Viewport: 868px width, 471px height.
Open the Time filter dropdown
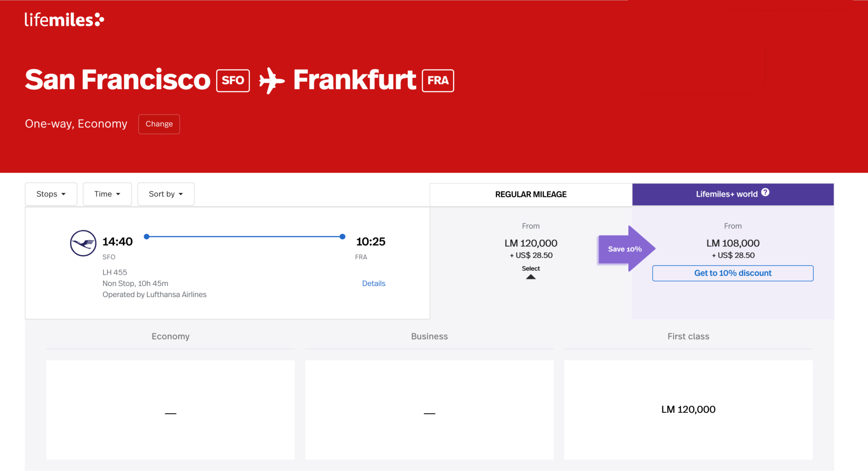coord(107,194)
